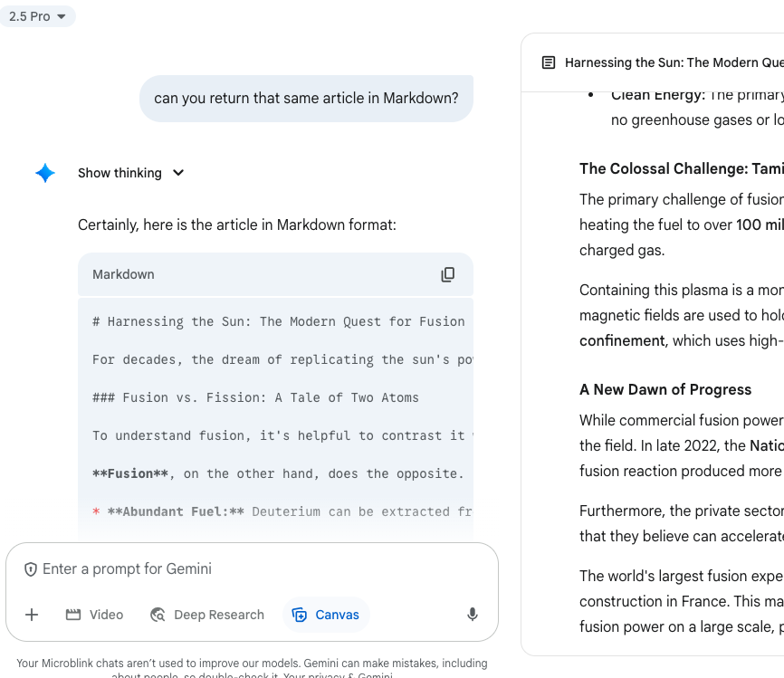
Task: Click the document icon in canvas header
Action: [549, 62]
